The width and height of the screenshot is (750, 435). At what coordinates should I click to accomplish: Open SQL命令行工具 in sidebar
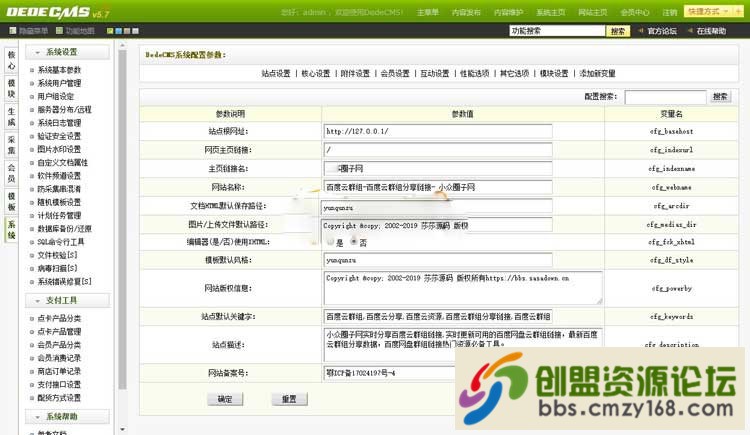[61, 242]
